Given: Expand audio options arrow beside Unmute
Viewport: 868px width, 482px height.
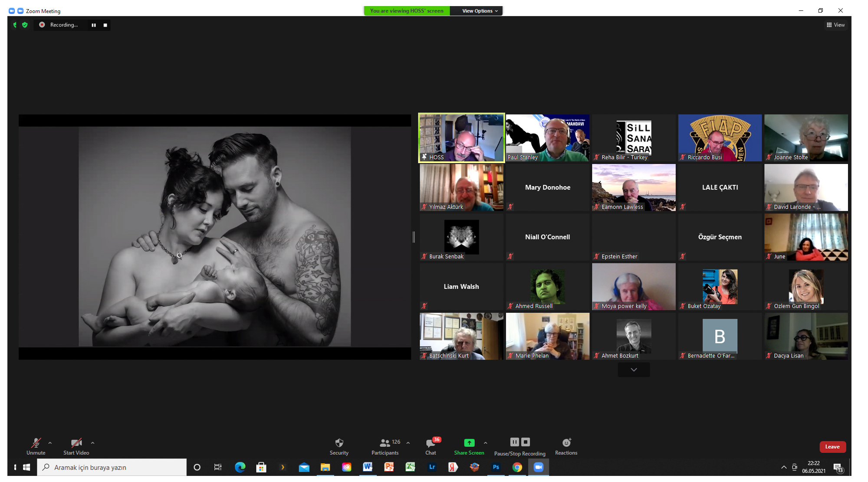Looking at the screenshot, I should [x=50, y=443].
